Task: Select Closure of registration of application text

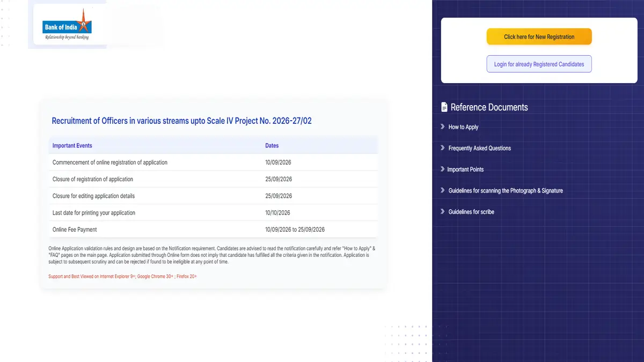Action: coord(93,179)
